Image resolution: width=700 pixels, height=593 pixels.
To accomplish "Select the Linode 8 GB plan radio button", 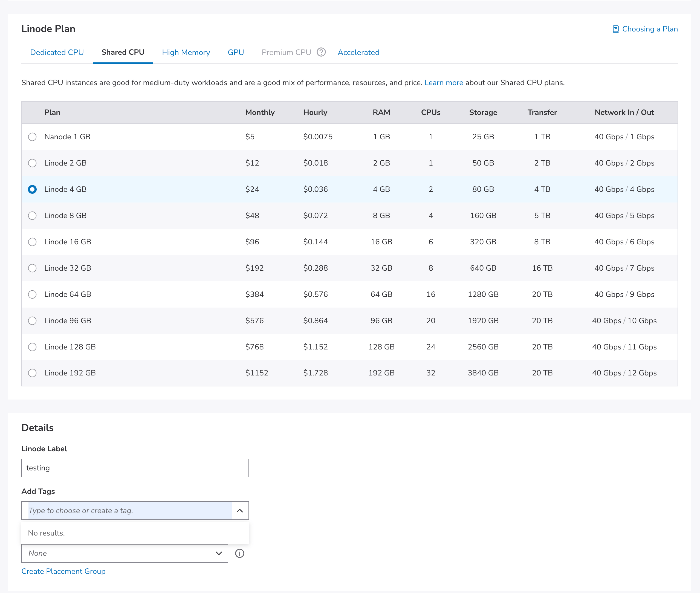I will (32, 215).
